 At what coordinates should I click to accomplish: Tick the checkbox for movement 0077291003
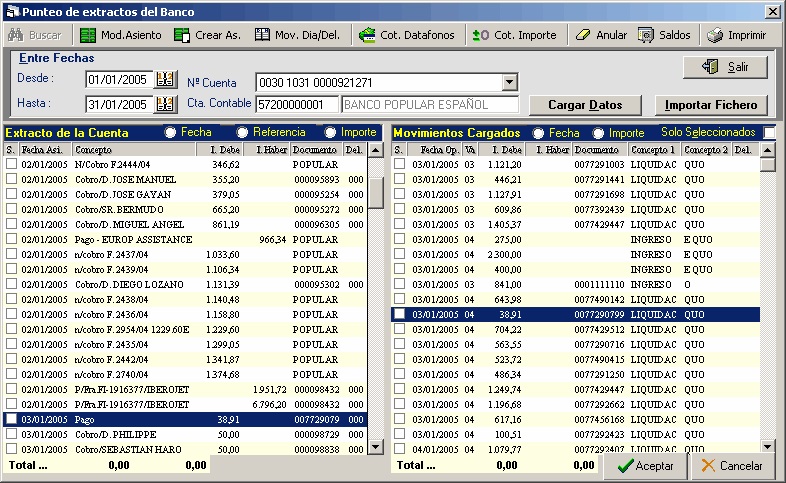[399, 164]
